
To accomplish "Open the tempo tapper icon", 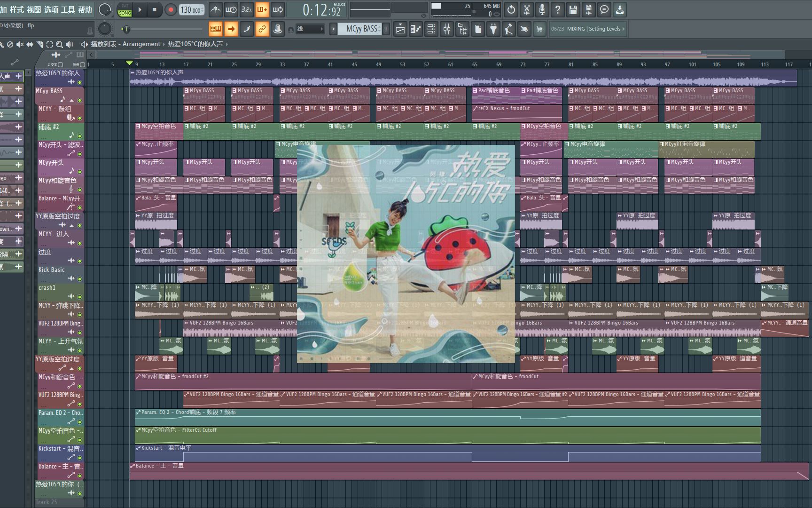I will click(509, 29).
